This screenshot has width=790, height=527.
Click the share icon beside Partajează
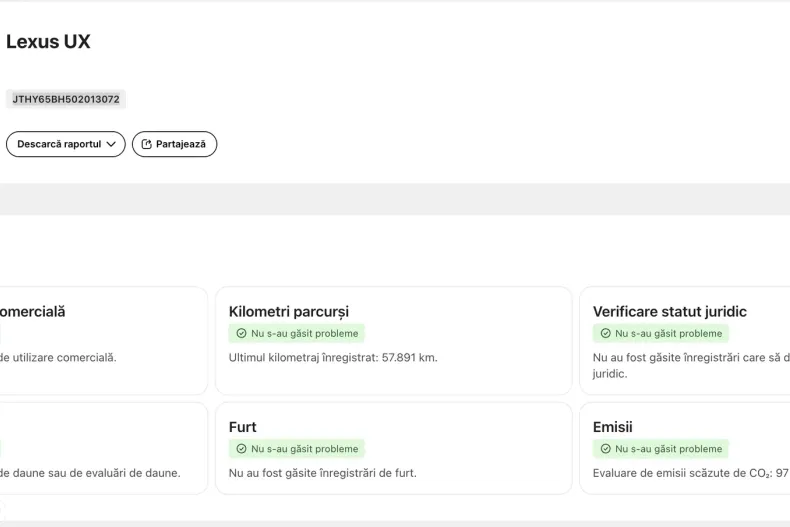[x=146, y=144]
